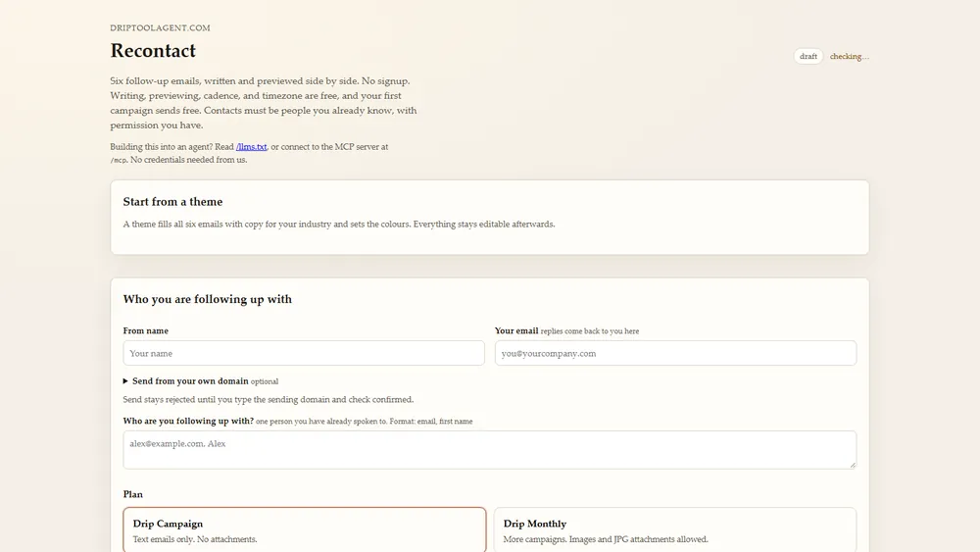Open the /llms.txt link
This screenshot has width=980, height=552.
(x=251, y=147)
